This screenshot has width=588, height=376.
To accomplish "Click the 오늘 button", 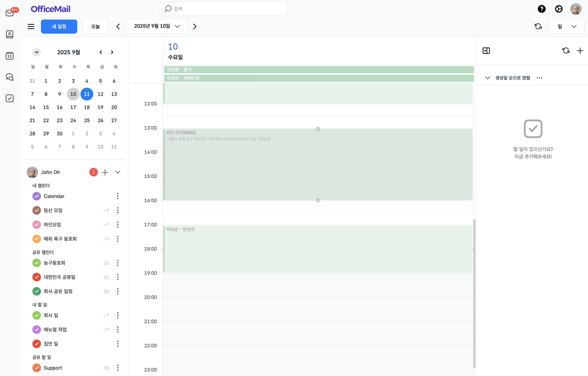I will (95, 26).
